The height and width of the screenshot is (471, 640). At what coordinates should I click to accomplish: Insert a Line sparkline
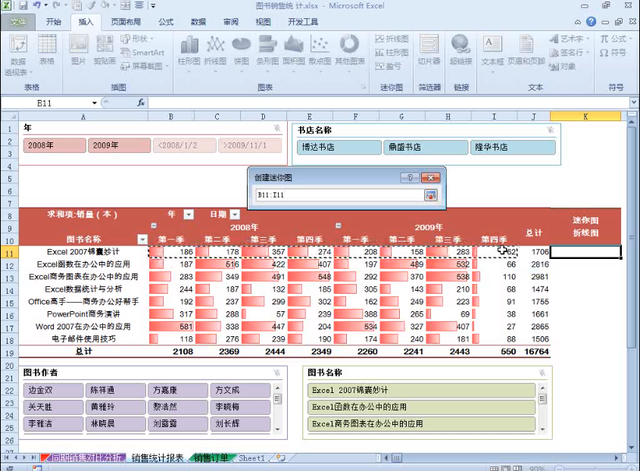click(x=391, y=39)
